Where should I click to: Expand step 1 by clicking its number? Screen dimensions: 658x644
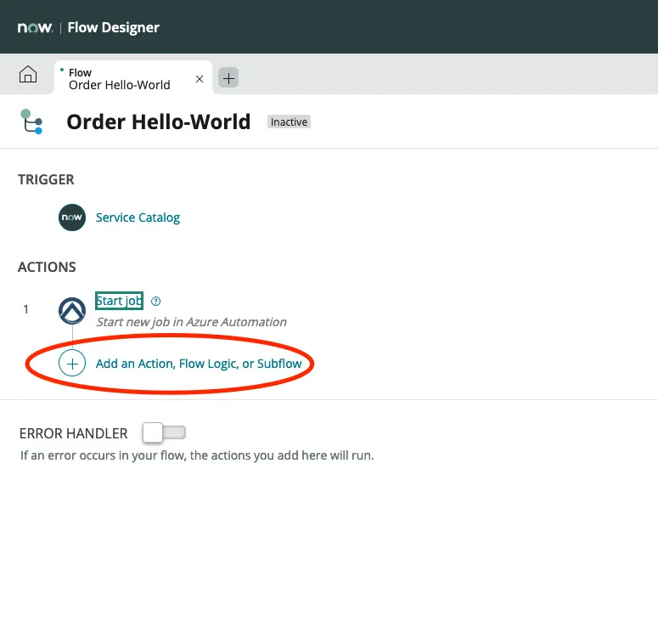[x=25, y=309]
